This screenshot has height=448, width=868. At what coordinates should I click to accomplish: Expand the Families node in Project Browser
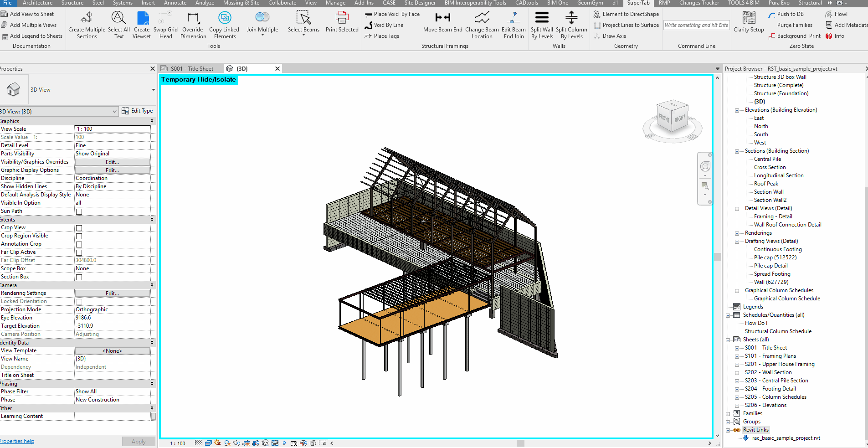(728, 414)
